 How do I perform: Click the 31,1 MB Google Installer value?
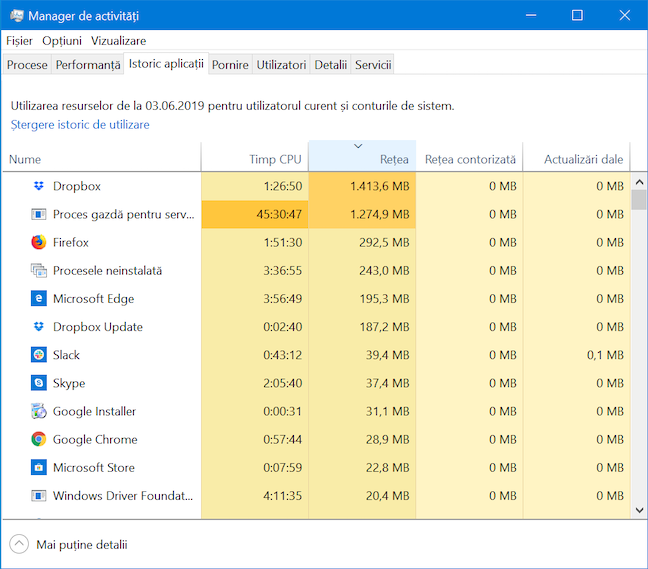(x=387, y=411)
